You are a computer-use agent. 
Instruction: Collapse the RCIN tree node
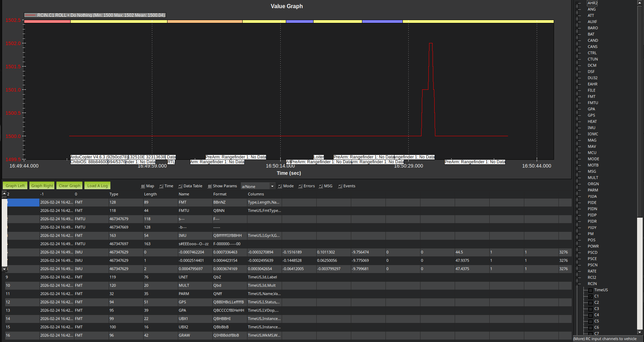577,284
